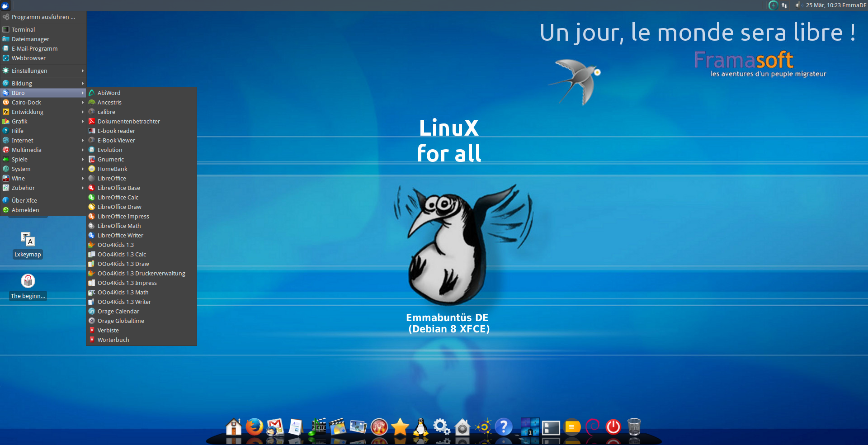Launch Evolution from the Büro submenu
This screenshot has width=868, height=445.
pyautogui.click(x=142, y=150)
